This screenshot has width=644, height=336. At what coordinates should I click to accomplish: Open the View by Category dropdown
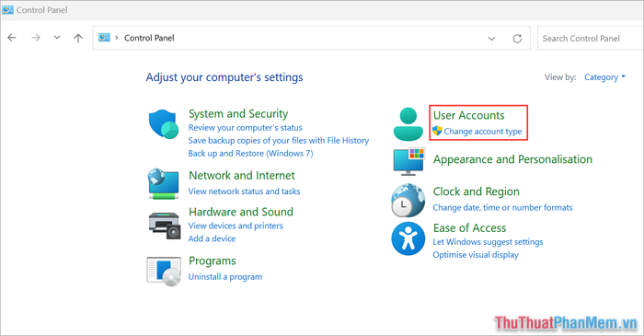click(604, 77)
